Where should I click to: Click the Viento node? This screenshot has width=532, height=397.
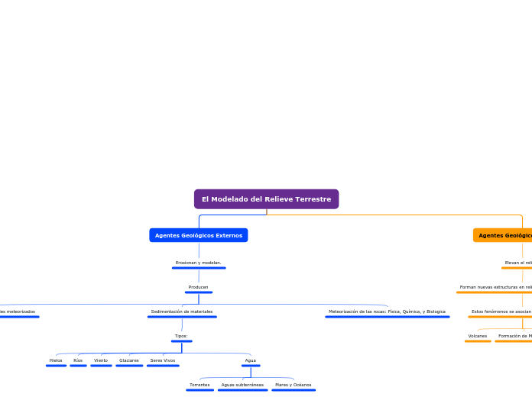[x=101, y=360]
